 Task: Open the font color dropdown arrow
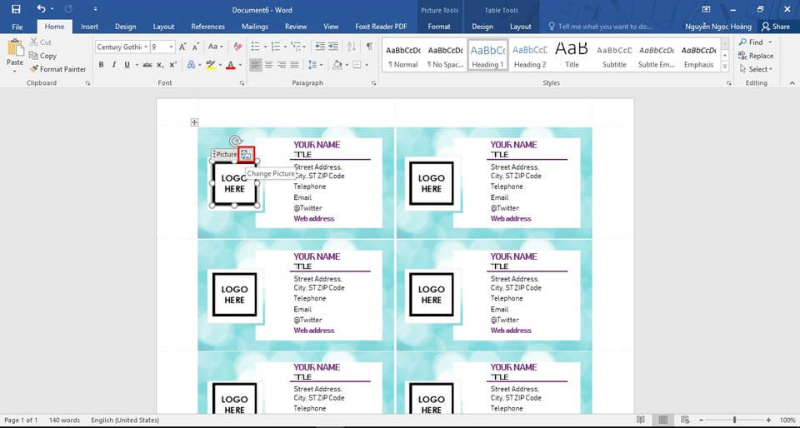tap(240, 65)
